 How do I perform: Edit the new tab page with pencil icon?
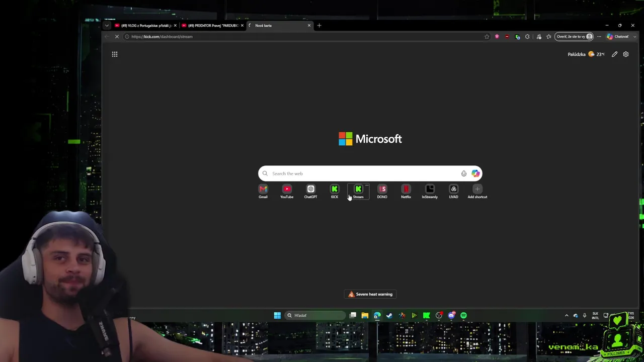tap(614, 54)
